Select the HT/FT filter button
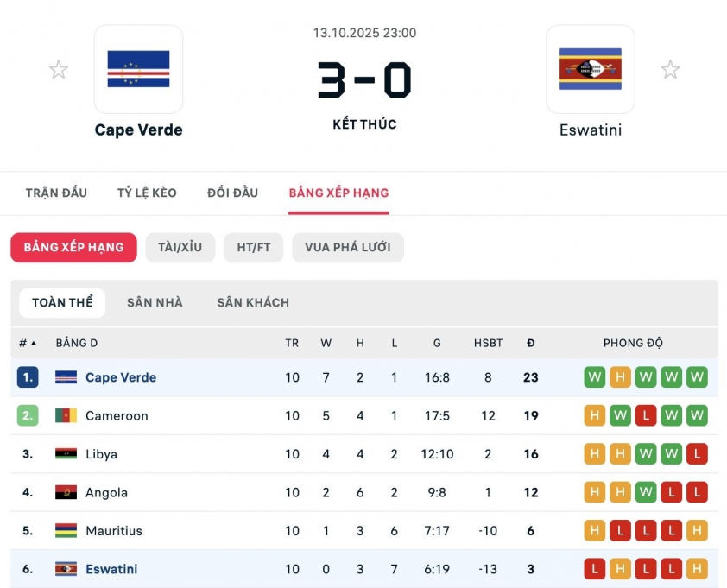The height and width of the screenshot is (588, 727). pyautogui.click(x=254, y=247)
